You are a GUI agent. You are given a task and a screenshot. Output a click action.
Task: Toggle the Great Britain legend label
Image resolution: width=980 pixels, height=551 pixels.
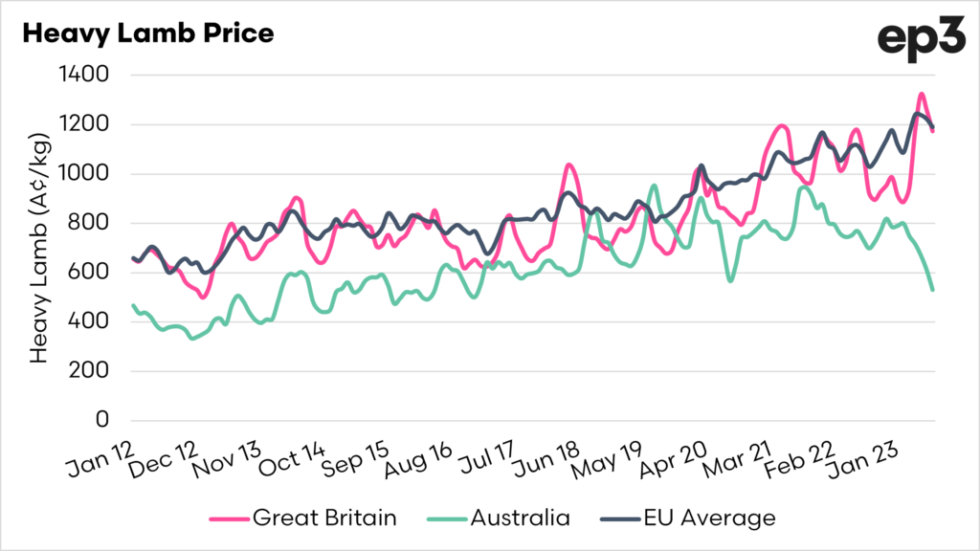click(323, 518)
